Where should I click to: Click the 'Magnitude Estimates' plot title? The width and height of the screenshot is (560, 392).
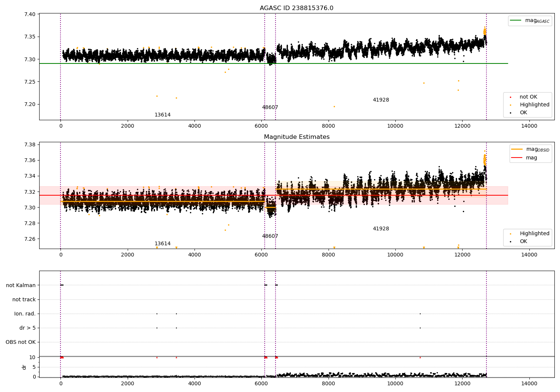point(296,137)
